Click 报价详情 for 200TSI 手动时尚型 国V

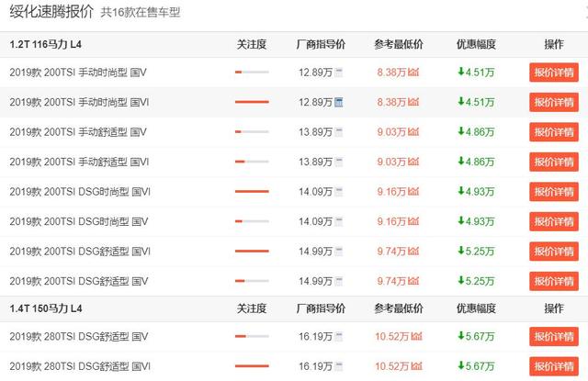click(x=554, y=73)
